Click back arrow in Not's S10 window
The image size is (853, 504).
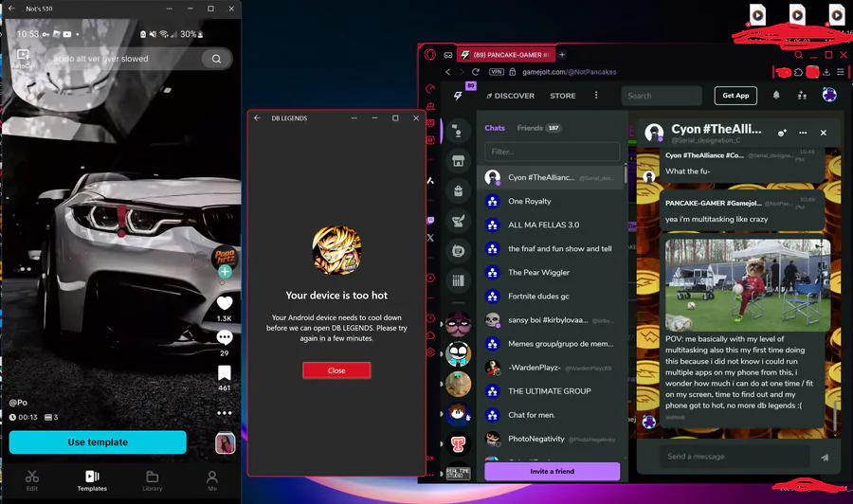tap(11, 9)
